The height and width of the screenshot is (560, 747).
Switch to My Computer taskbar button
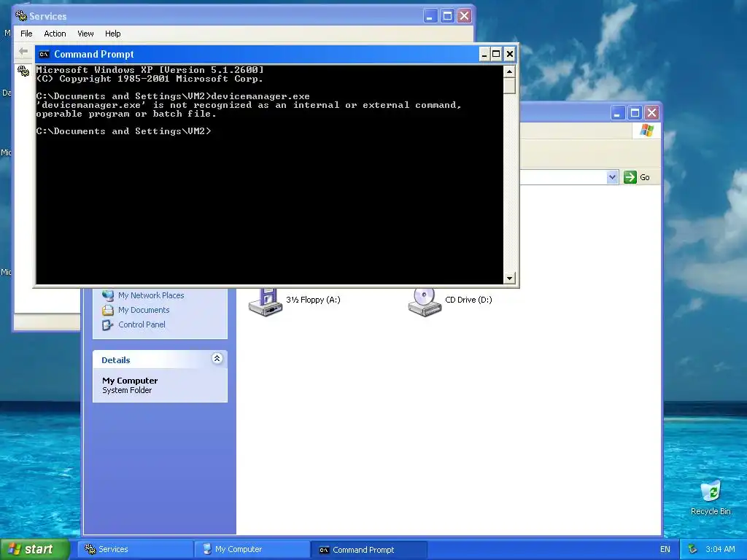[x=252, y=549]
